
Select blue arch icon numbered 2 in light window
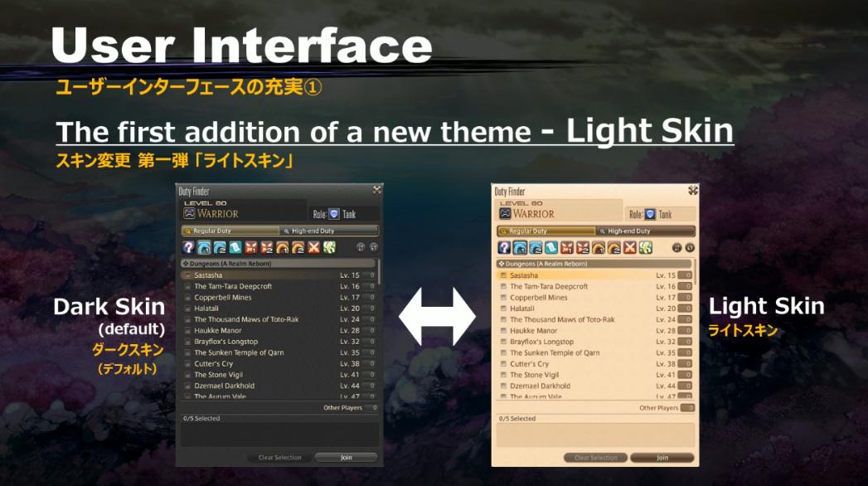[x=536, y=247]
